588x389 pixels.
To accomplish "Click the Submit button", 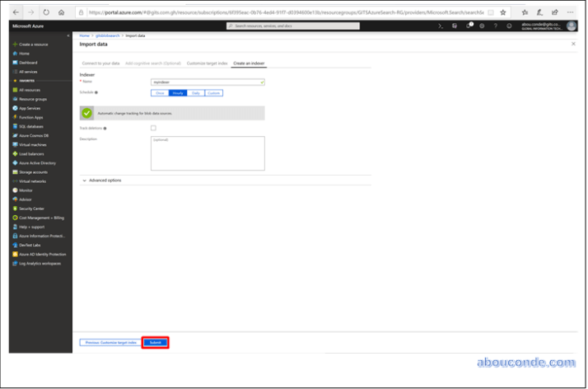I will (x=156, y=342).
